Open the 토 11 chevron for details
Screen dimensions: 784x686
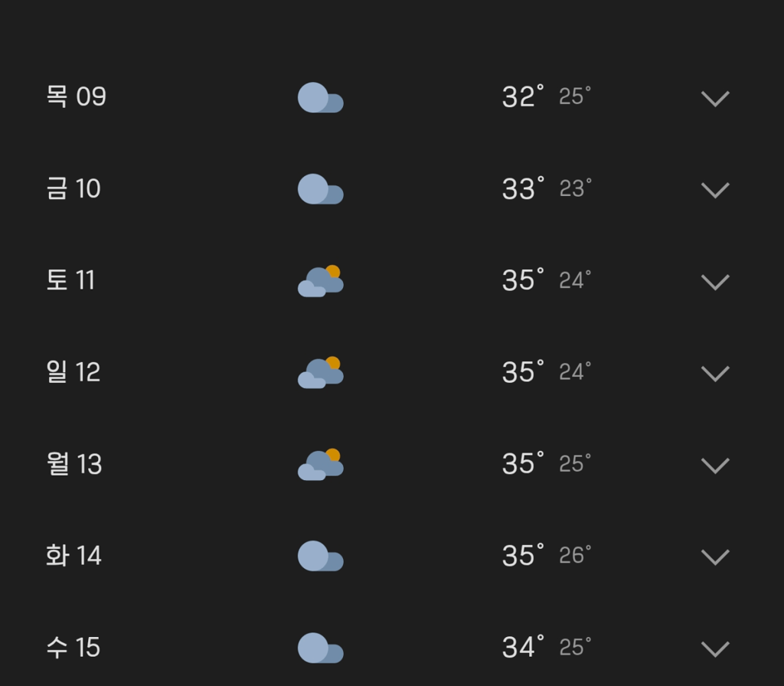716,282
